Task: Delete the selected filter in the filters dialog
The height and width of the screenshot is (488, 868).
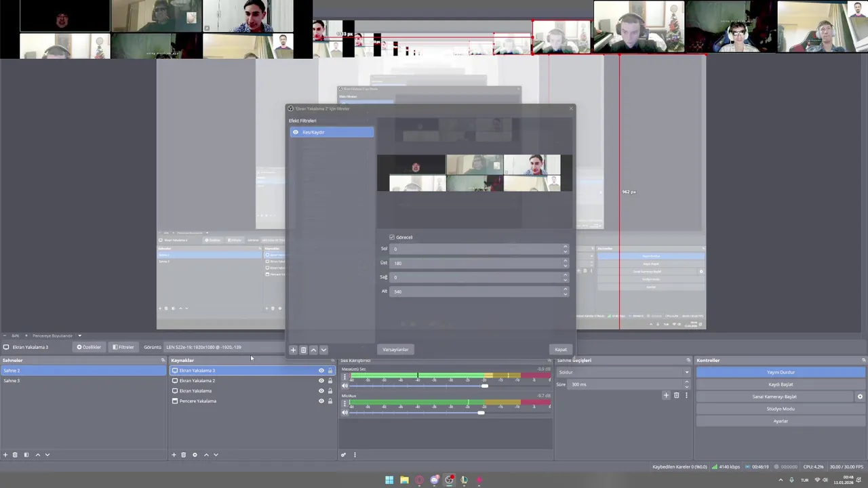Action: pyautogui.click(x=303, y=350)
